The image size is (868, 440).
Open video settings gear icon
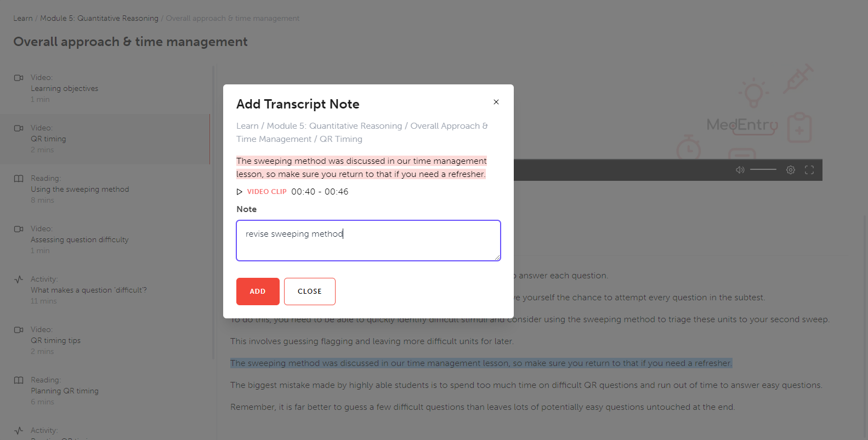(791, 170)
